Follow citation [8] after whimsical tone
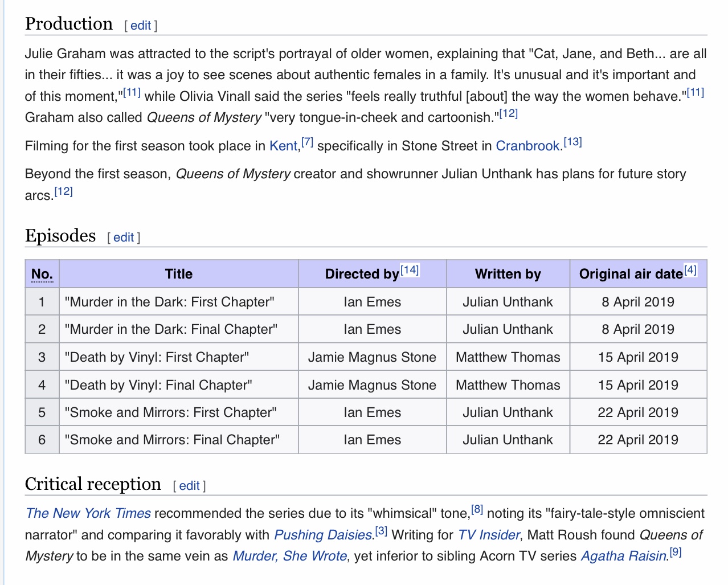The width and height of the screenshot is (728, 585). pyautogui.click(x=477, y=509)
